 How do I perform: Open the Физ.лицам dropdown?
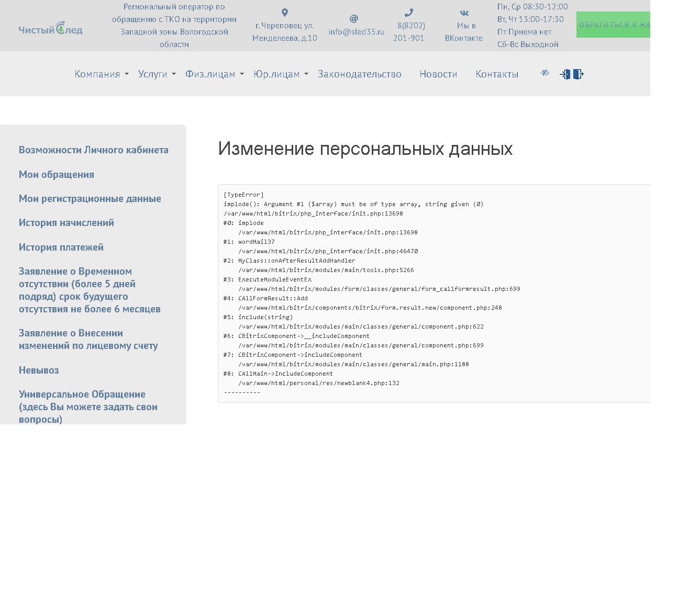215,74
